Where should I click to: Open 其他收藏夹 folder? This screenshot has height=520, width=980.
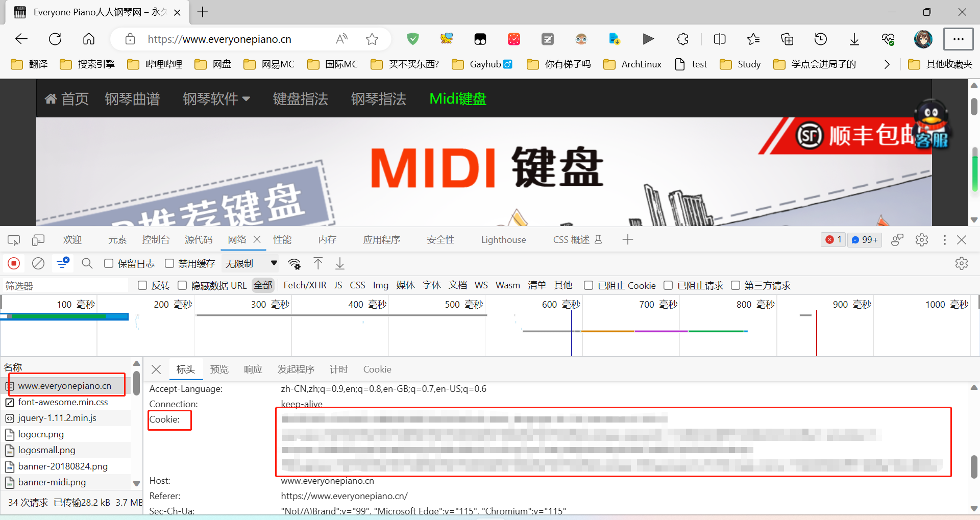pyautogui.click(x=941, y=64)
